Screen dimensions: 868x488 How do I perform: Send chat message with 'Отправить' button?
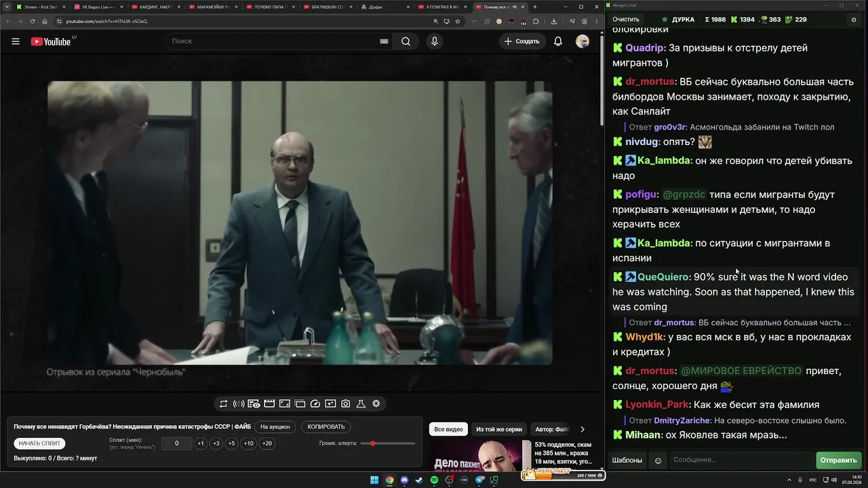point(839,460)
